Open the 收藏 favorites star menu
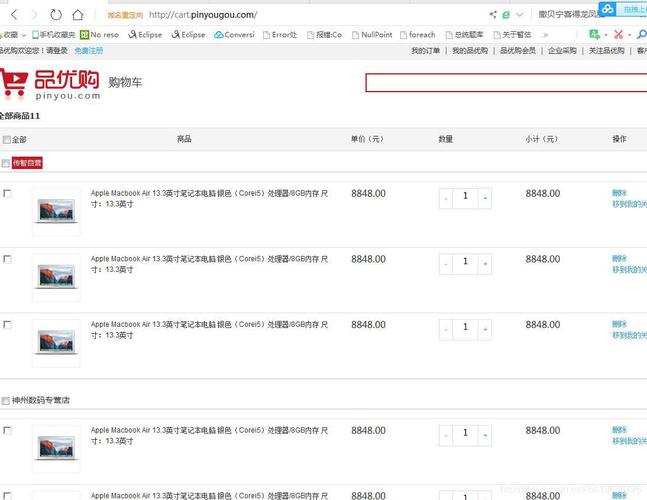Image resolution: width=647 pixels, height=500 pixels. tap(12, 35)
